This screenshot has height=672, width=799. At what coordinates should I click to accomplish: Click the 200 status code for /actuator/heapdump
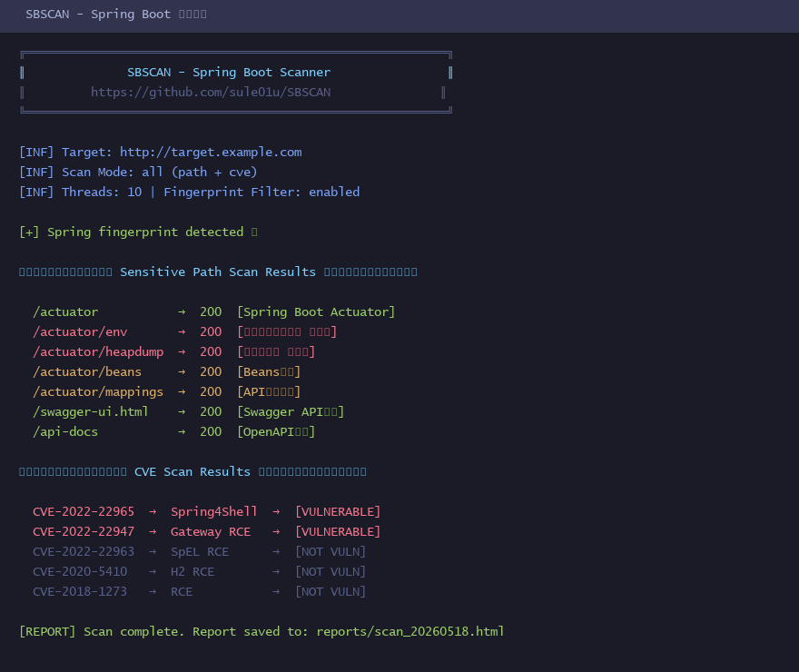coord(211,352)
